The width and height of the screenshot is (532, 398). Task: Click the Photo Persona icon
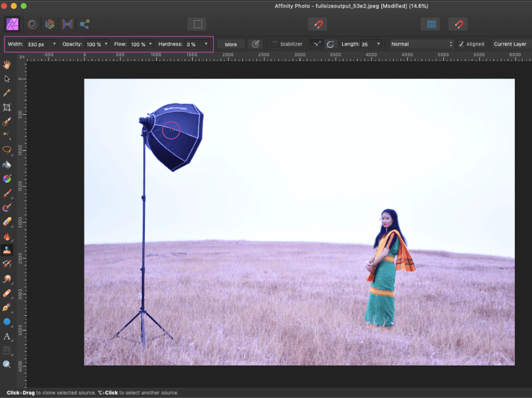pyautogui.click(x=12, y=24)
